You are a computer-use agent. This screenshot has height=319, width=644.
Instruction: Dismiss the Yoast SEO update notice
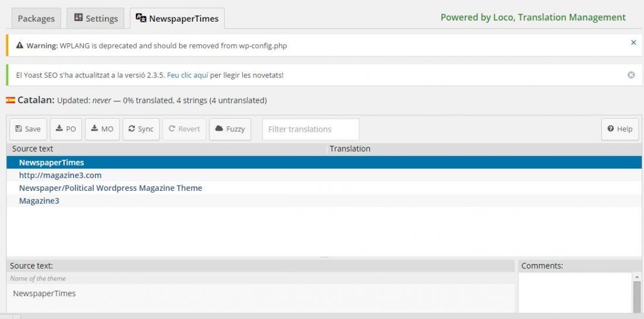631,75
